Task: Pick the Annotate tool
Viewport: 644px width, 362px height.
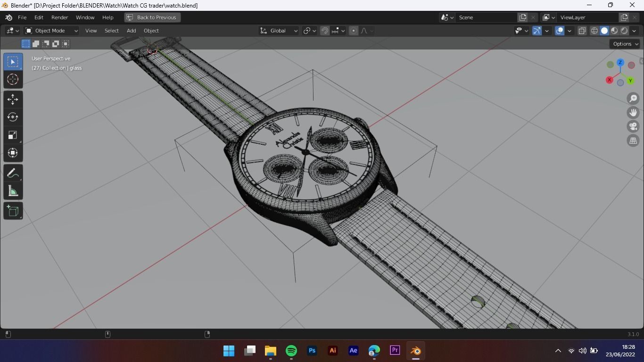Action: pos(13,173)
